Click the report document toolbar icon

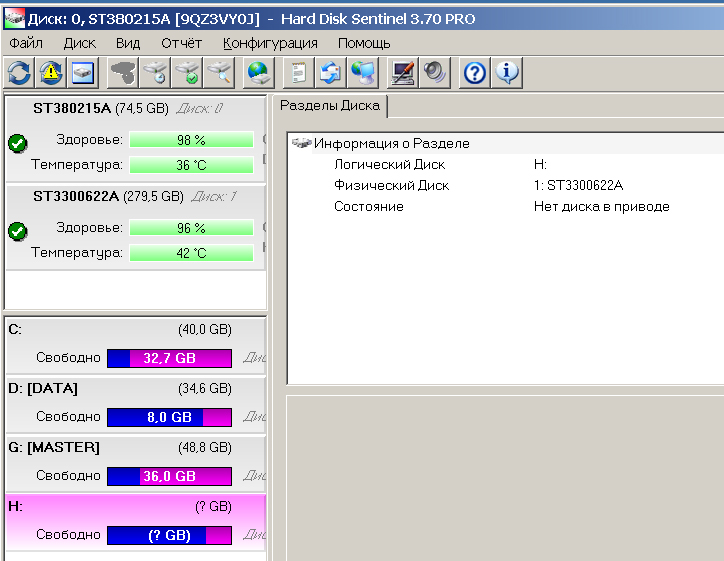click(297, 72)
